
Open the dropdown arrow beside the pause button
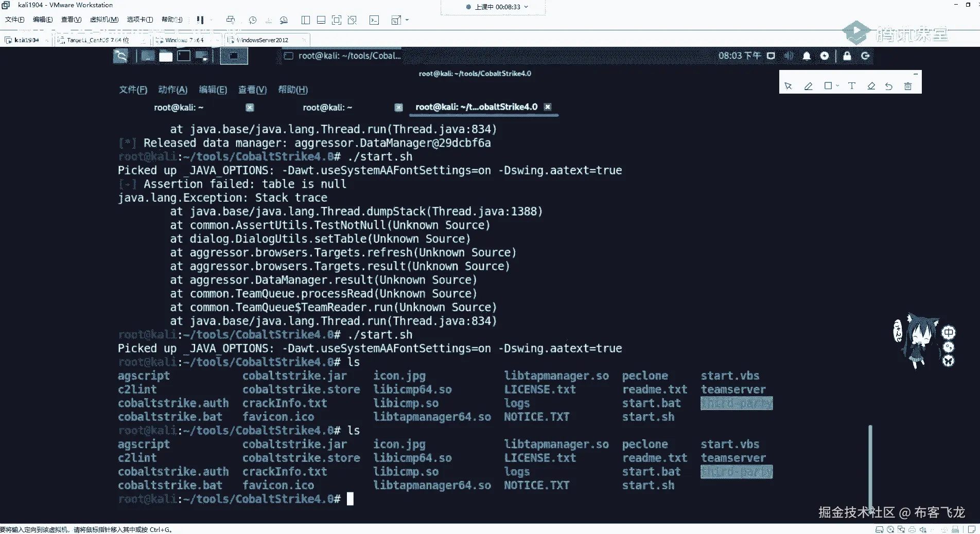[211, 20]
